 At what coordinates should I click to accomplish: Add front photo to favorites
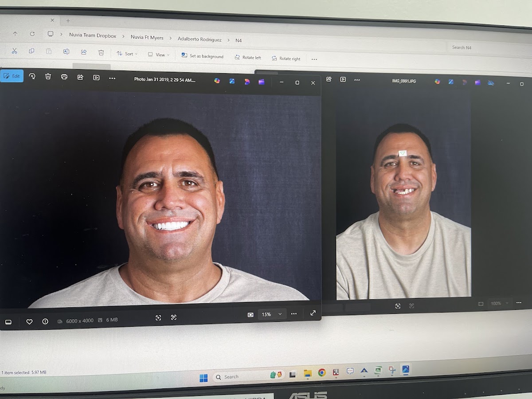(29, 322)
